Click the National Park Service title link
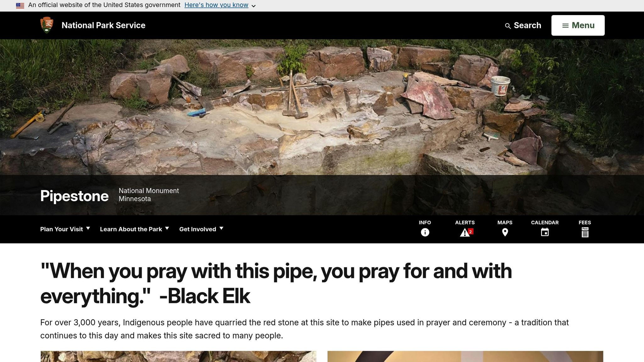 (x=103, y=25)
